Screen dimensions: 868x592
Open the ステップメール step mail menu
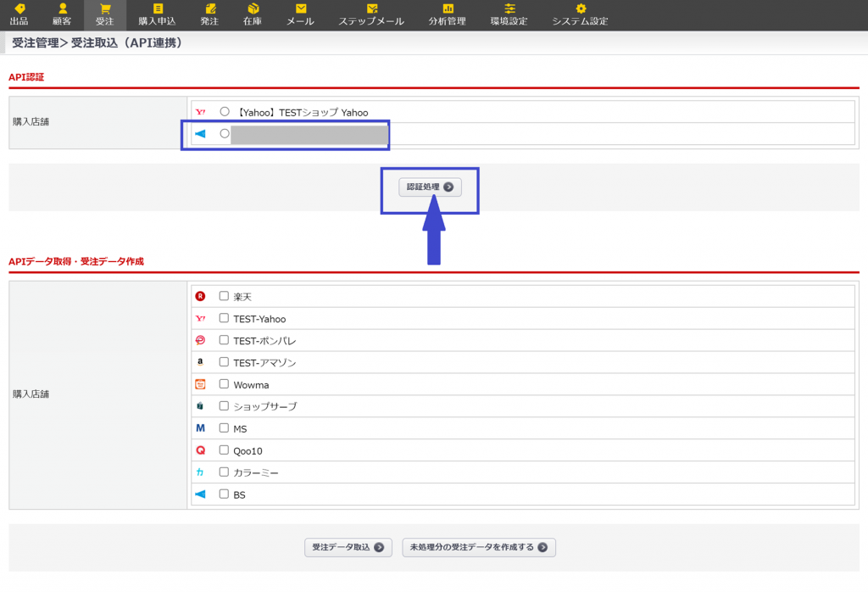tap(371, 14)
